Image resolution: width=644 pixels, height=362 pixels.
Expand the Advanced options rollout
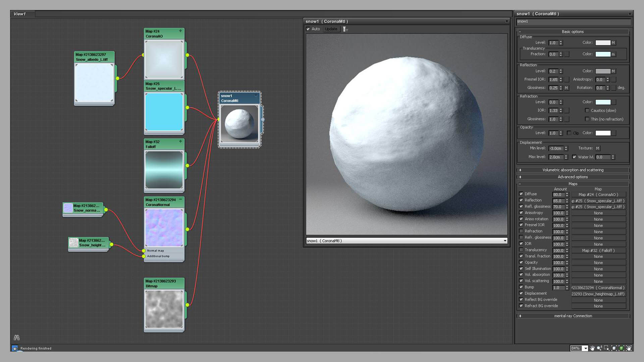(x=573, y=177)
